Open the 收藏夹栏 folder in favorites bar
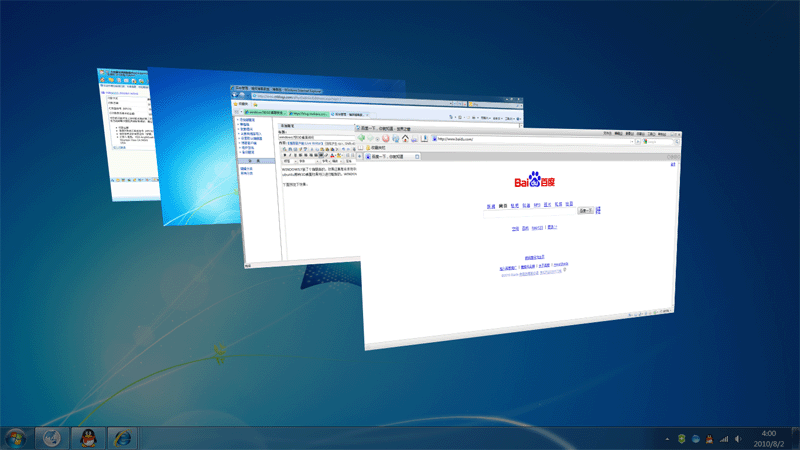The image size is (800, 450). (376, 147)
